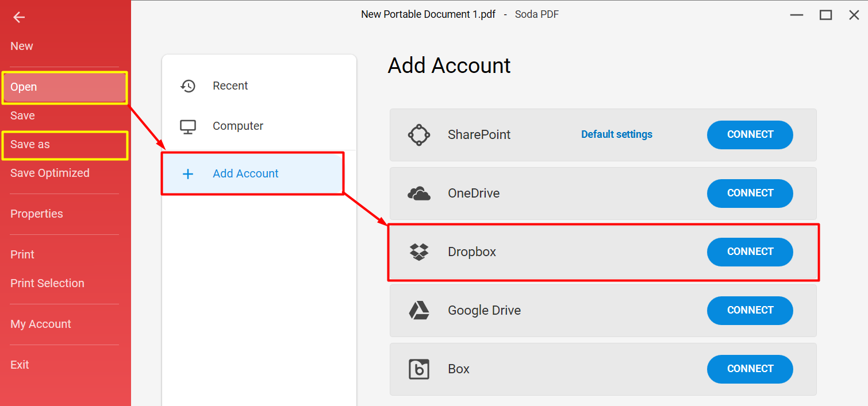
Task: Connect the Box account
Action: click(750, 369)
